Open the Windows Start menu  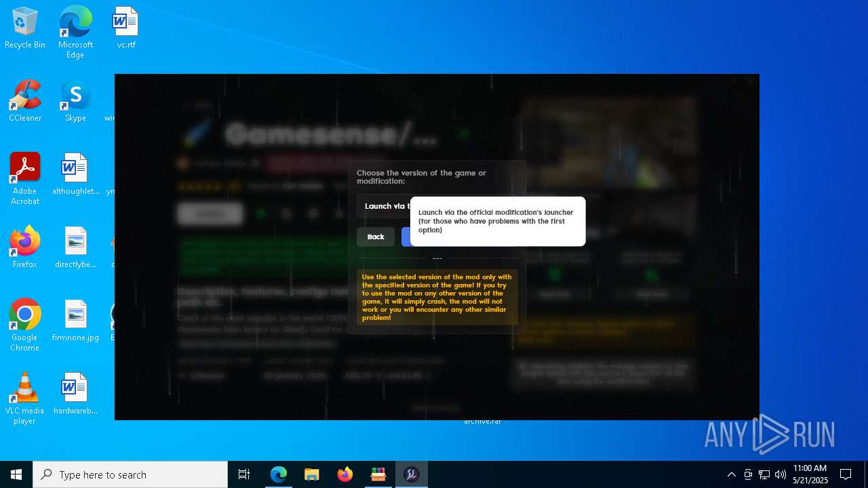click(16, 474)
